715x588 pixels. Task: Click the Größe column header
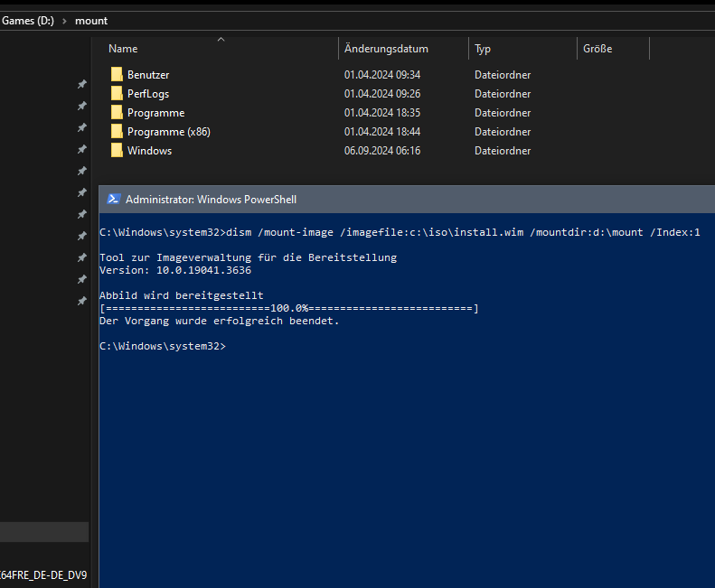(597, 49)
